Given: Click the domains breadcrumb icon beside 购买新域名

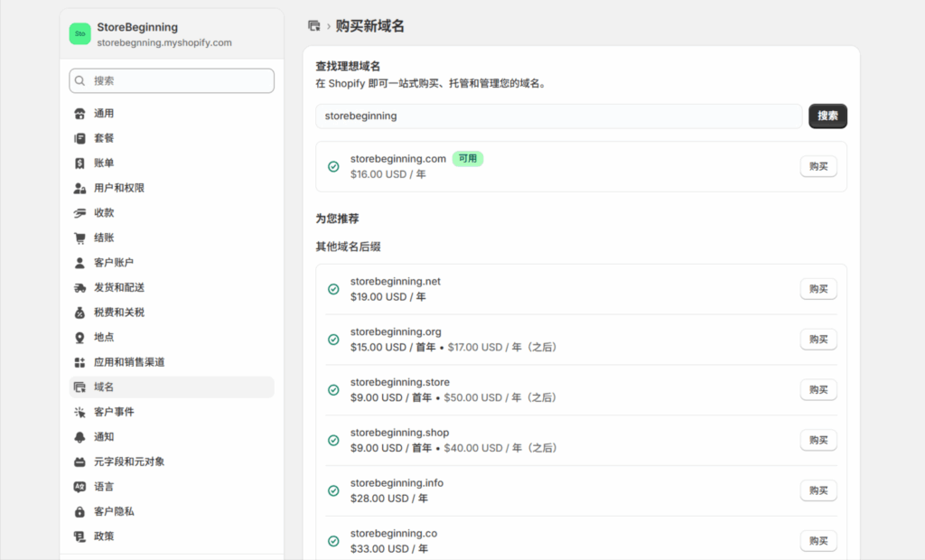Looking at the screenshot, I should (x=314, y=26).
